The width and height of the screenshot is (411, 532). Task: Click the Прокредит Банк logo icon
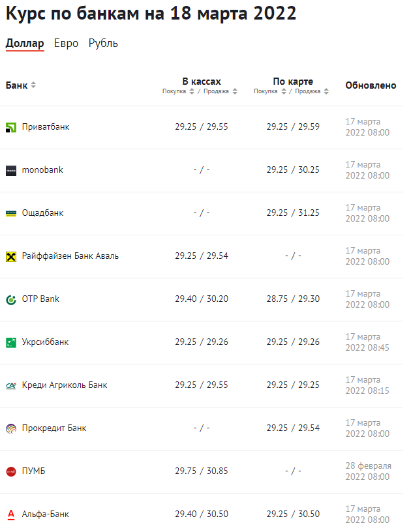[x=11, y=429]
